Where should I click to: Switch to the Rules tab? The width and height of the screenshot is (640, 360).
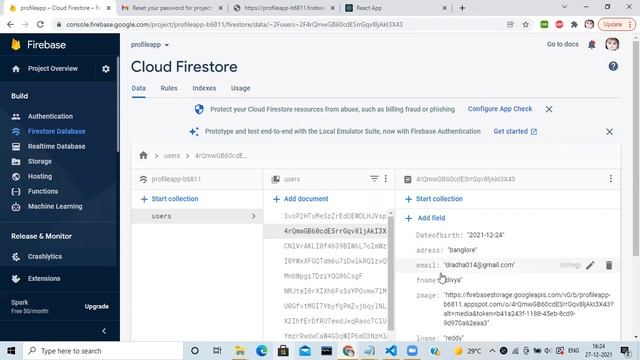coord(169,88)
